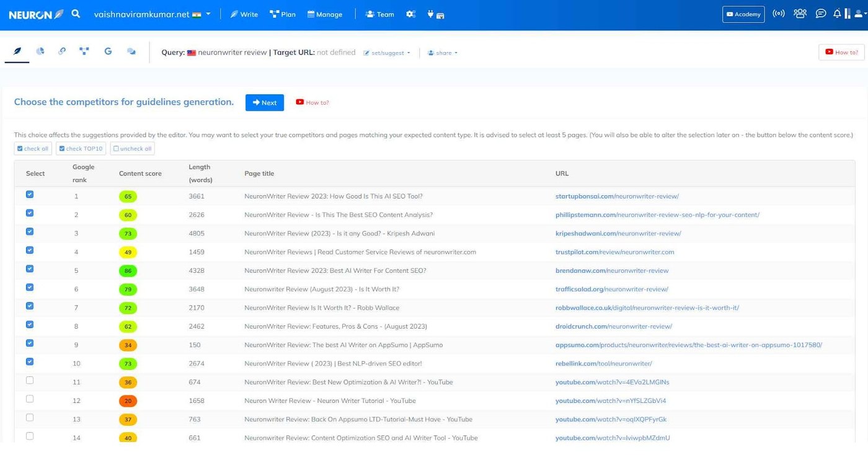This screenshot has height=455, width=868.
Task: Open the broadcast signal icon
Action: (x=778, y=14)
